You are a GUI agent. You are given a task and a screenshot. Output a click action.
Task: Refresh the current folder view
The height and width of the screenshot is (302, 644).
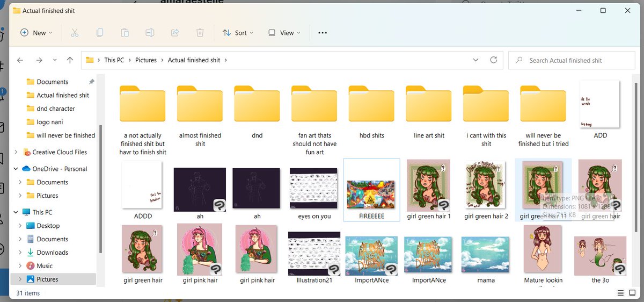point(493,60)
